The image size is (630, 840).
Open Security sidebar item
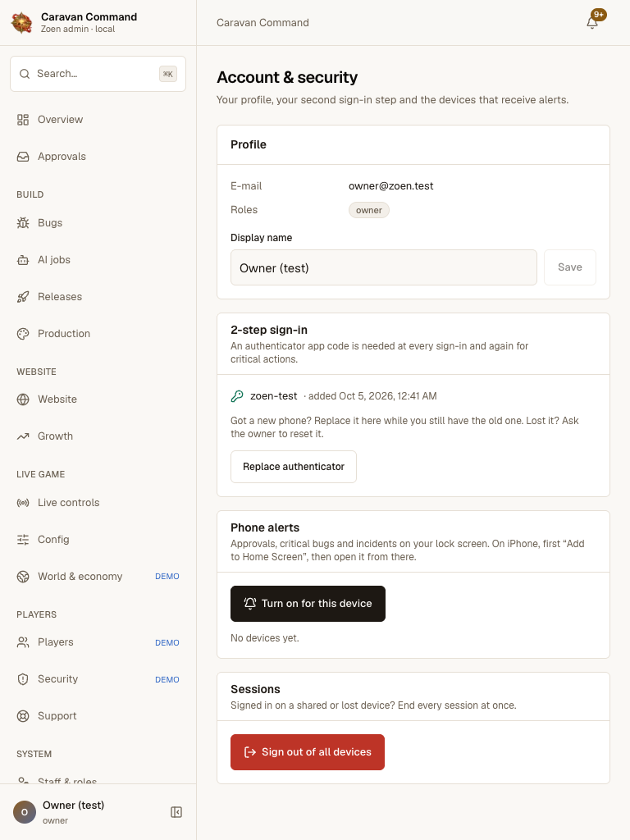coord(98,679)
